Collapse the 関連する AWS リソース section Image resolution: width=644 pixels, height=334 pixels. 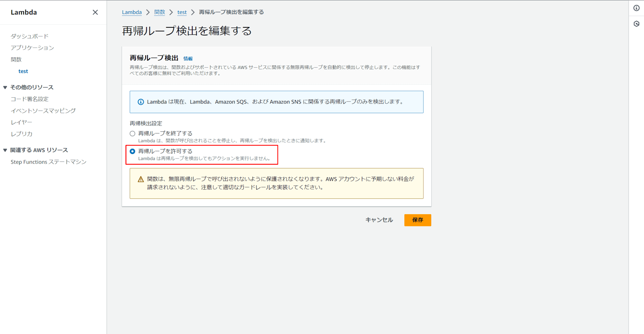[5, 150]
